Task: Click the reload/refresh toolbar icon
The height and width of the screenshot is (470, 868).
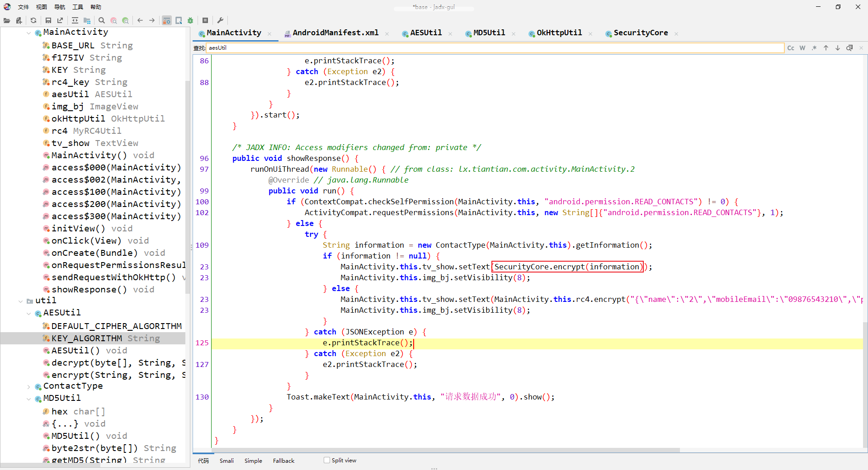Action: (x=33, y=20)
